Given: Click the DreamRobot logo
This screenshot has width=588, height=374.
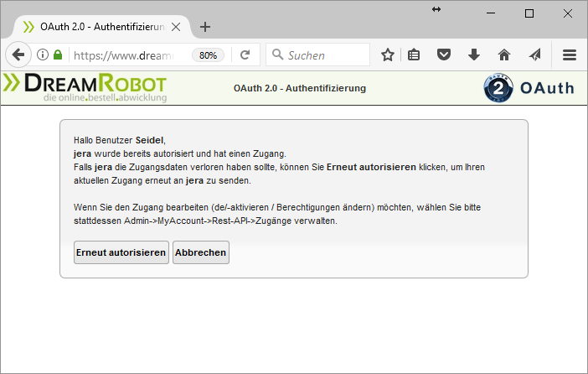Looking at the screenshot, I should (x=85, y=87).
